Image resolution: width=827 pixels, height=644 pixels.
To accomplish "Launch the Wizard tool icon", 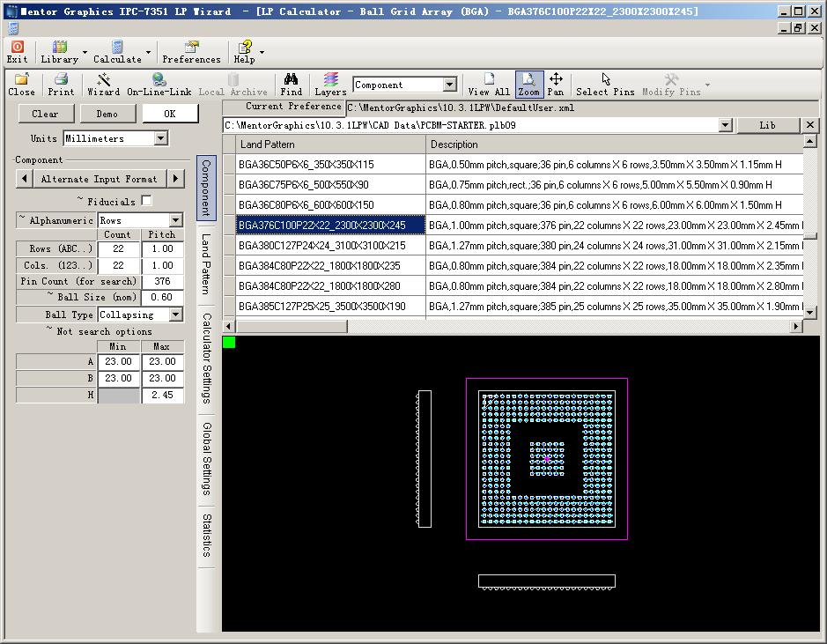I will tap(103, 79).
